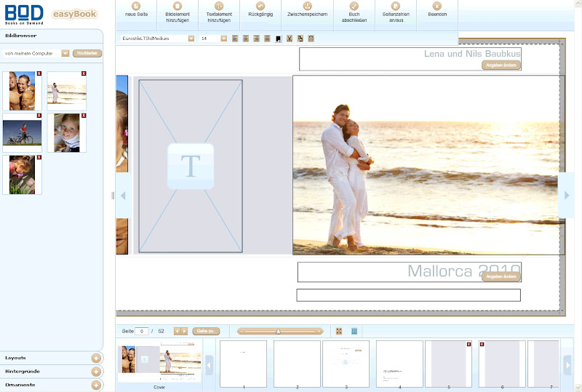Image resolution: width=582 pixels, height=392 pixels.
Task: Click 'Textelement hinzufügen' in the toolbar
Action: point(219,12)
